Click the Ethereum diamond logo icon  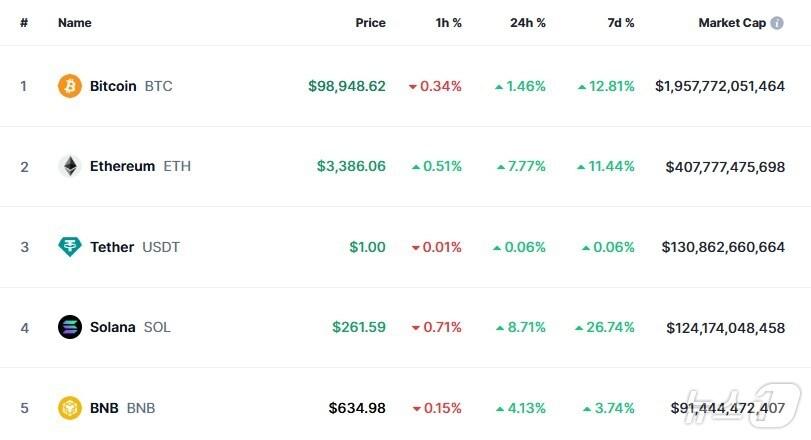69,166
